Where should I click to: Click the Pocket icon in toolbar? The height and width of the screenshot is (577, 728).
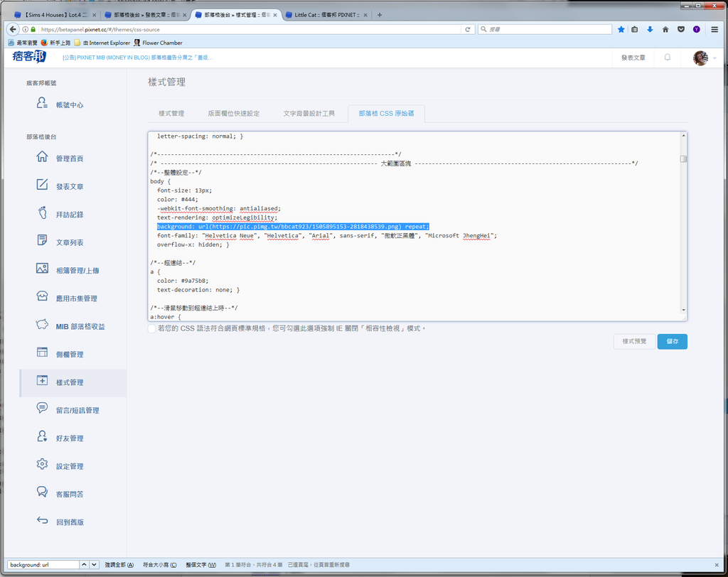[681, 29]
